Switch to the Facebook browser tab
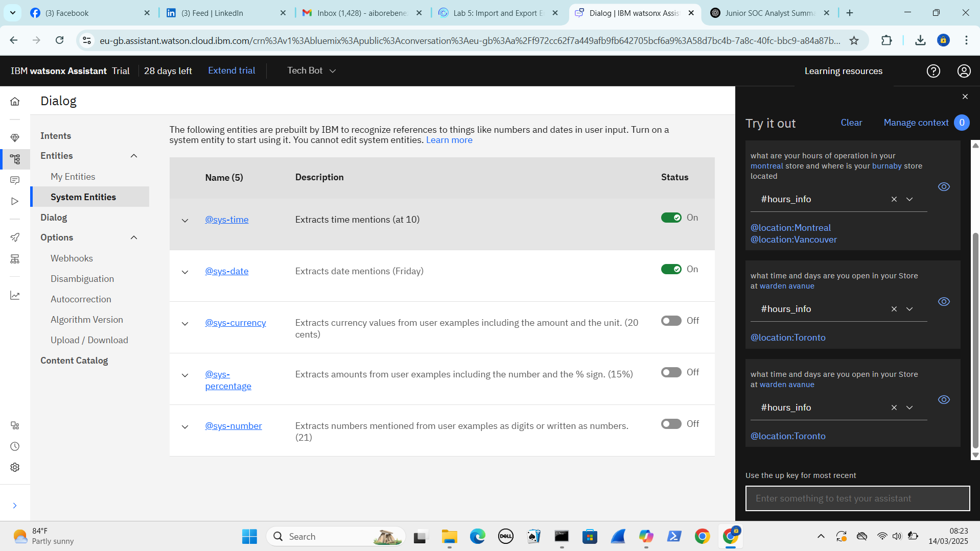Image resolution: width=980 pixels, height=551 pixels. click(89, 13)
